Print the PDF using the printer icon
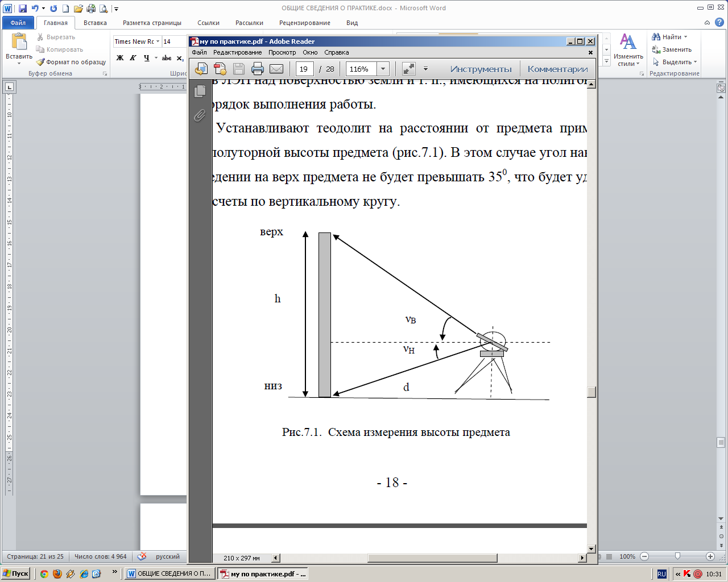This screenshot has height=582, width=728. 258,69
